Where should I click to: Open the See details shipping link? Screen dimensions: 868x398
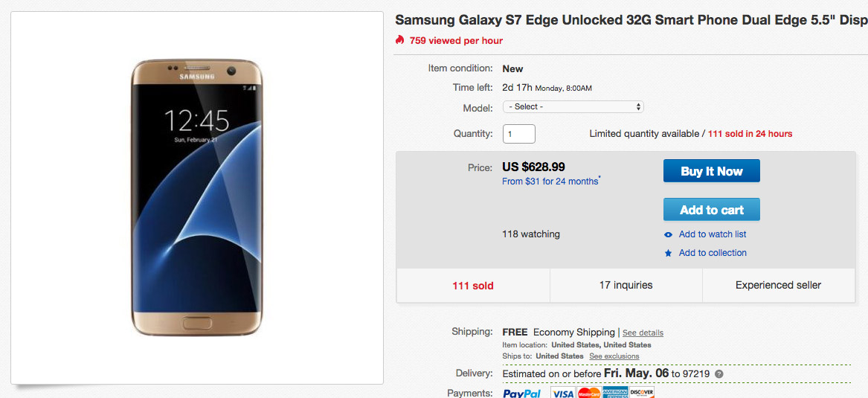coord(643,333)
